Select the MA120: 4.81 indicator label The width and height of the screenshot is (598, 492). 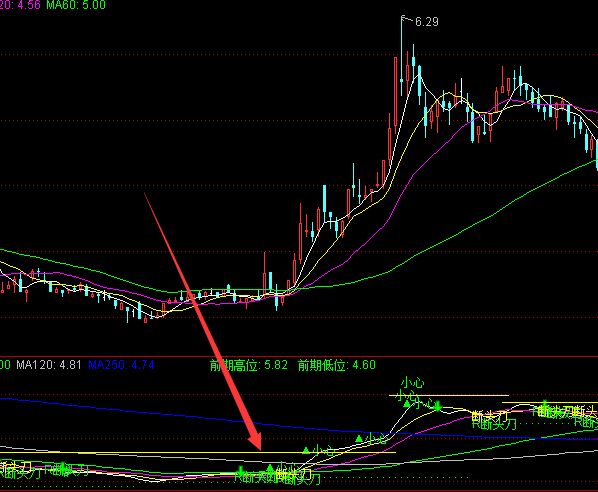[x=49, y=365]
